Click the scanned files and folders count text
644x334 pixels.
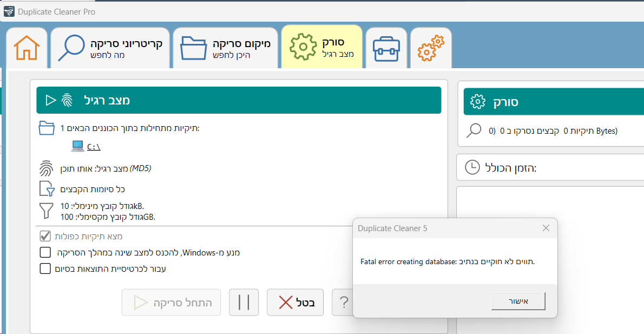(x=553, y=131)
